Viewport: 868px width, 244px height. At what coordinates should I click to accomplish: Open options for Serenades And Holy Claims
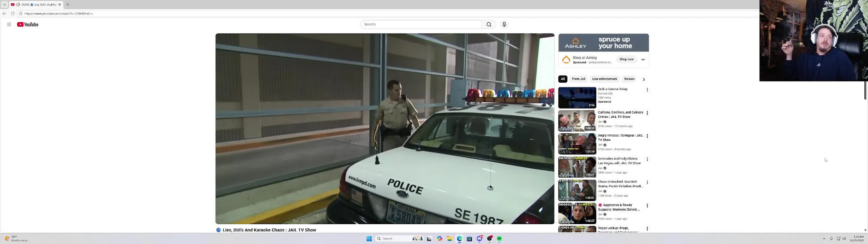click(647, 159)
